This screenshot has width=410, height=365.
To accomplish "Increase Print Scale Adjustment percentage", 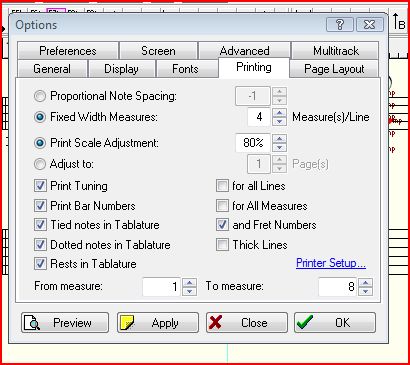I will click(x=279, y=138).
